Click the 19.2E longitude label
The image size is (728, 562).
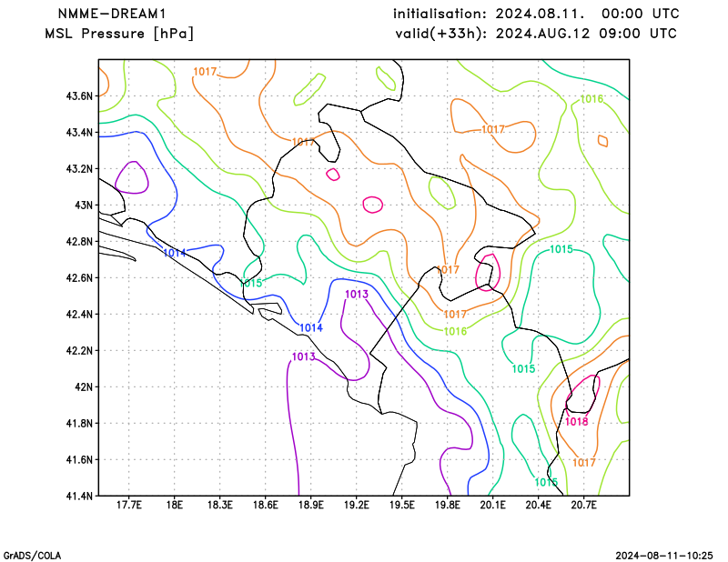(356, 506)
